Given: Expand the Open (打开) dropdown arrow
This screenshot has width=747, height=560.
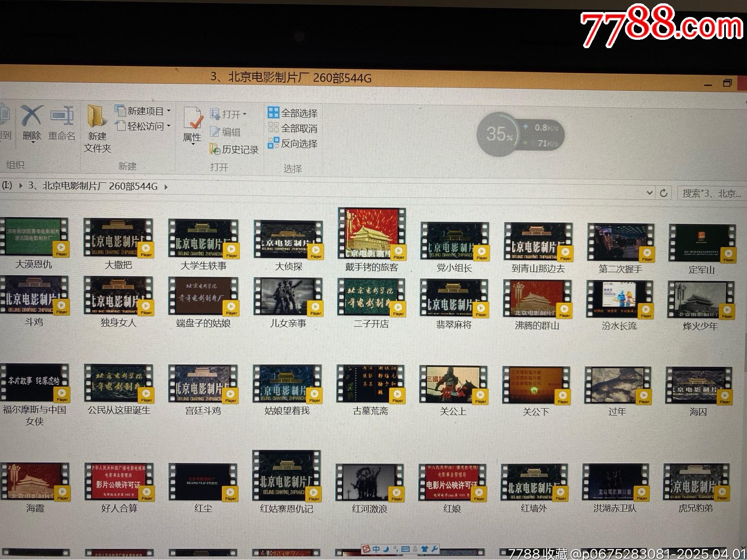Looking at the screenshot, I should point(245,114).
